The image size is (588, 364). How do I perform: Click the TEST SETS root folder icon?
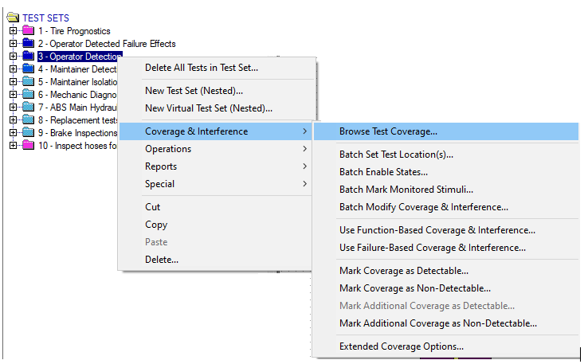click(x=13, y=18)
